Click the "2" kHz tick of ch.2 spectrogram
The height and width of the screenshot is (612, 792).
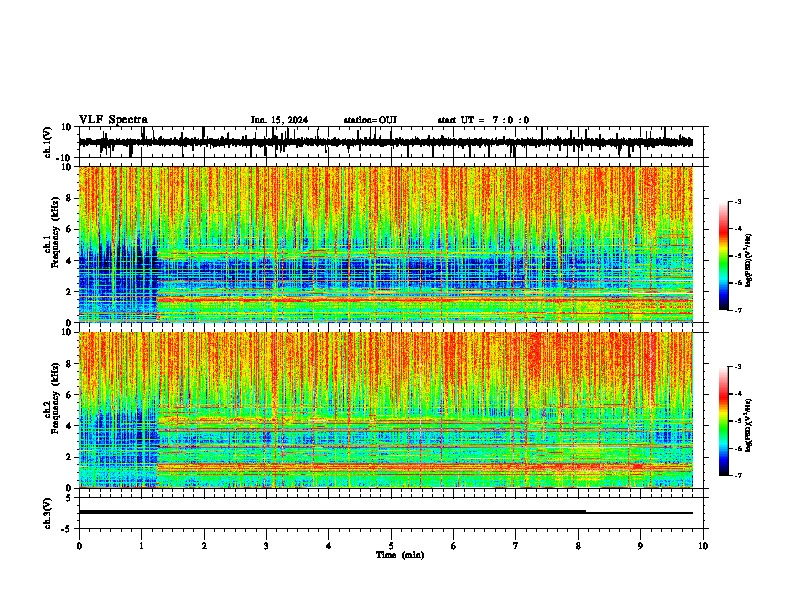(69, 457)
